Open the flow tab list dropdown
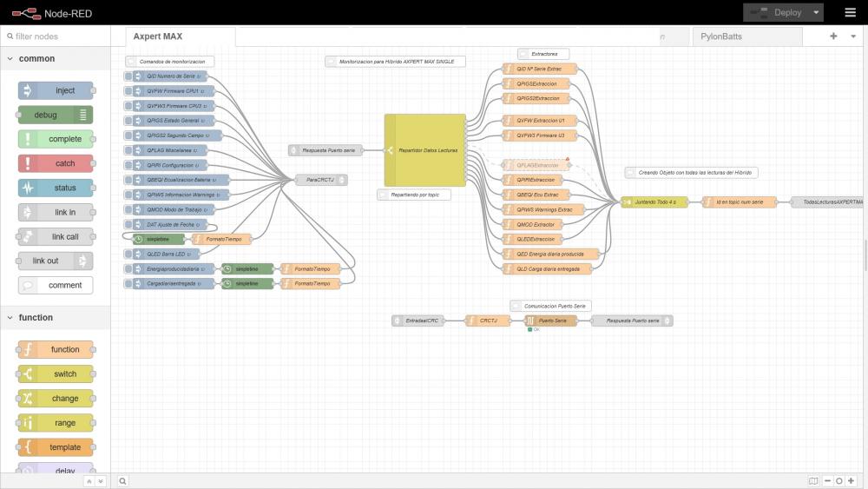 (x=853, y=36)
